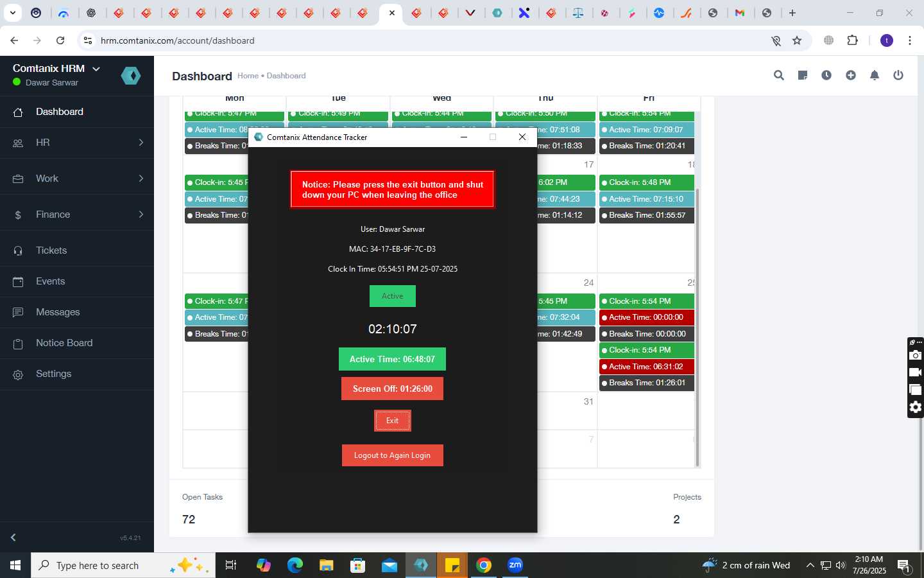Open the weather widget in taskbar

coord(746,565)
